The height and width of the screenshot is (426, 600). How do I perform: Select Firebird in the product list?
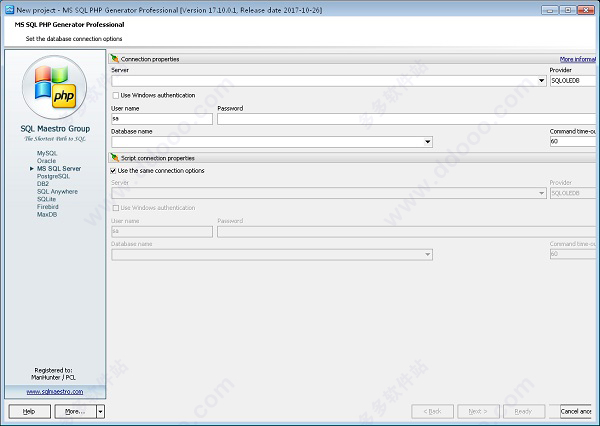click(47, 207)
